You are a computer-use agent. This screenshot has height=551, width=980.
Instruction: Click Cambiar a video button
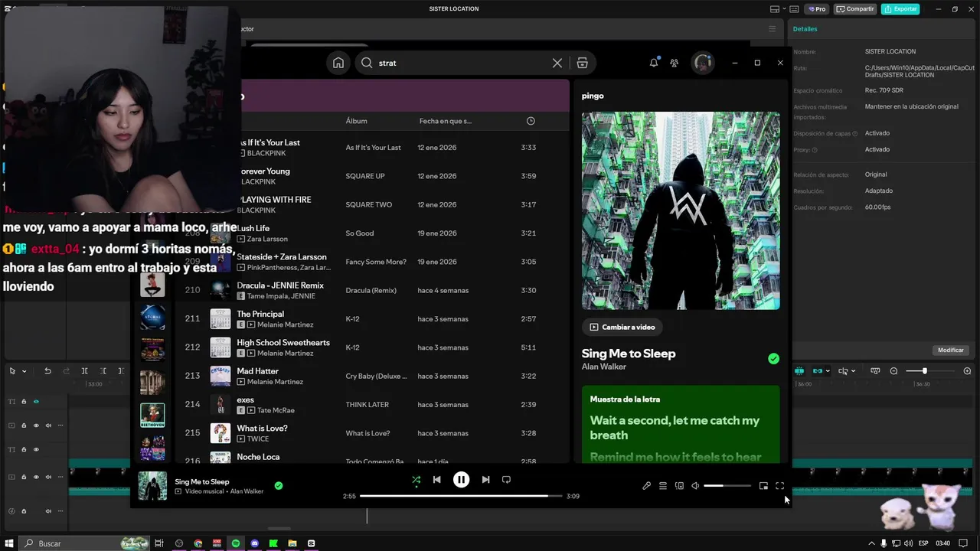point(622,327)
